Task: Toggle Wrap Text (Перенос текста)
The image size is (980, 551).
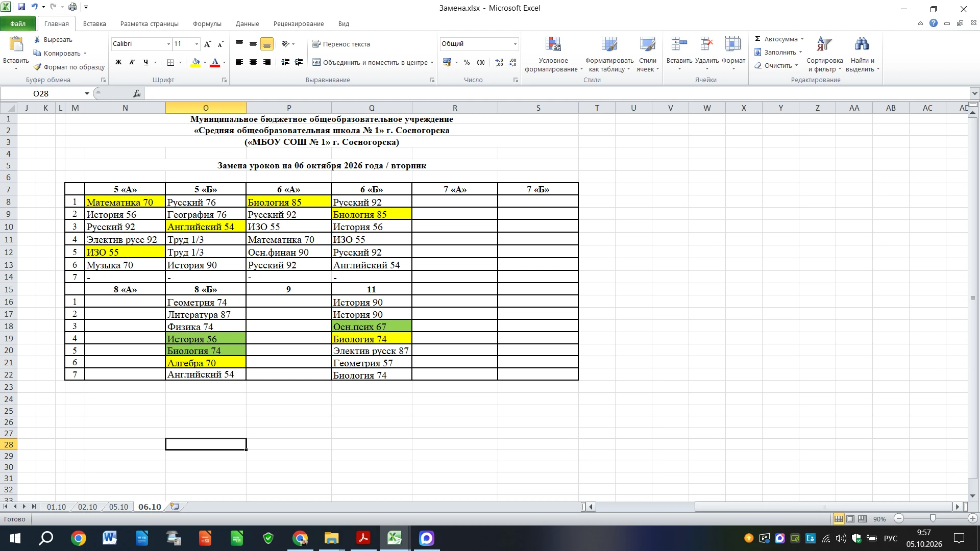Action: [341, 44]
